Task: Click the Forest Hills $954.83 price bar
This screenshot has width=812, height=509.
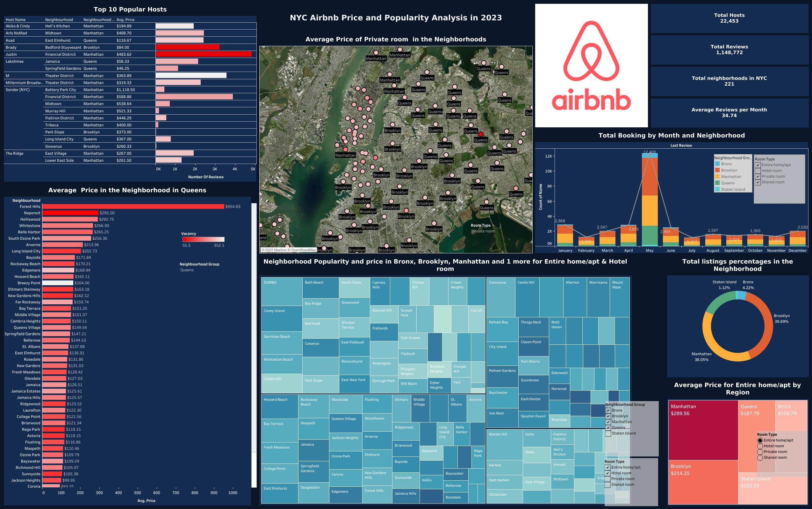Action: (133, 206)
